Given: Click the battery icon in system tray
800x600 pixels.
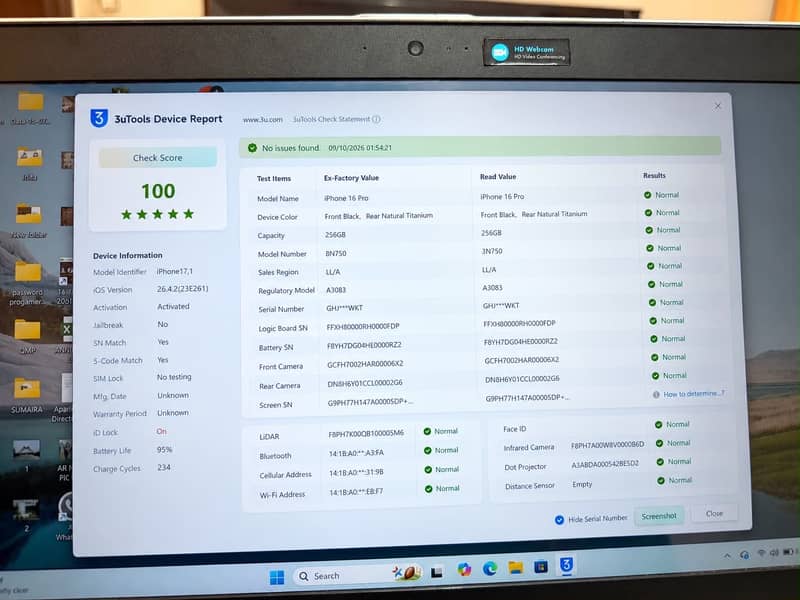Looking at the screenshot, I should click(788, 552).
